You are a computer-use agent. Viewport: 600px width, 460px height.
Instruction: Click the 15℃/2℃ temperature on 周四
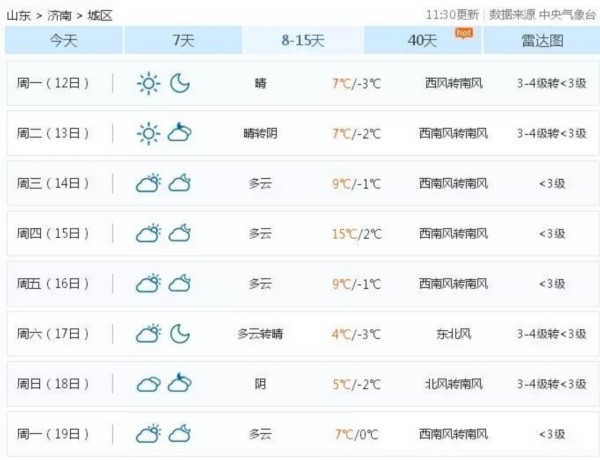click(357, 234)
